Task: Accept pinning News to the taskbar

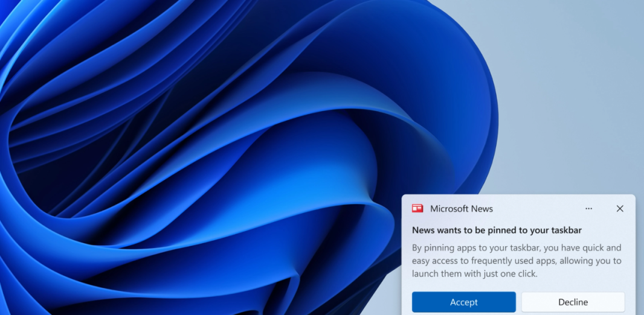Action: [464, 302]
